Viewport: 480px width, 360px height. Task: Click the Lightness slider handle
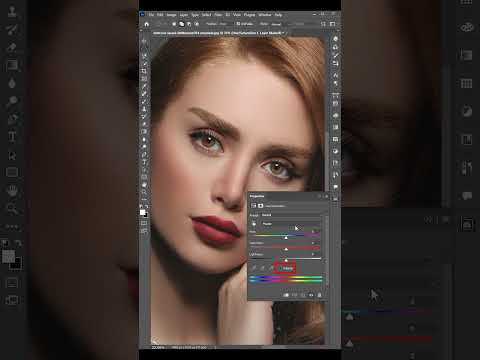[x=286, y=260]
